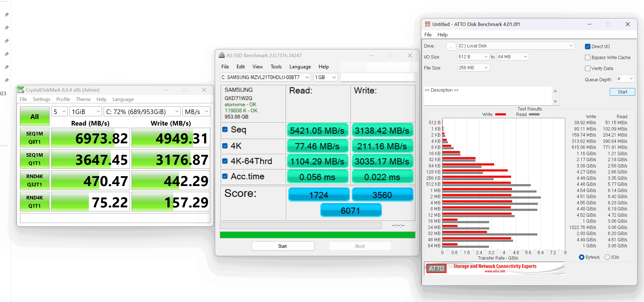This screenshot has height=302, width=644.
Task: Open the ATTO File menu
Action: pos(428,35)
